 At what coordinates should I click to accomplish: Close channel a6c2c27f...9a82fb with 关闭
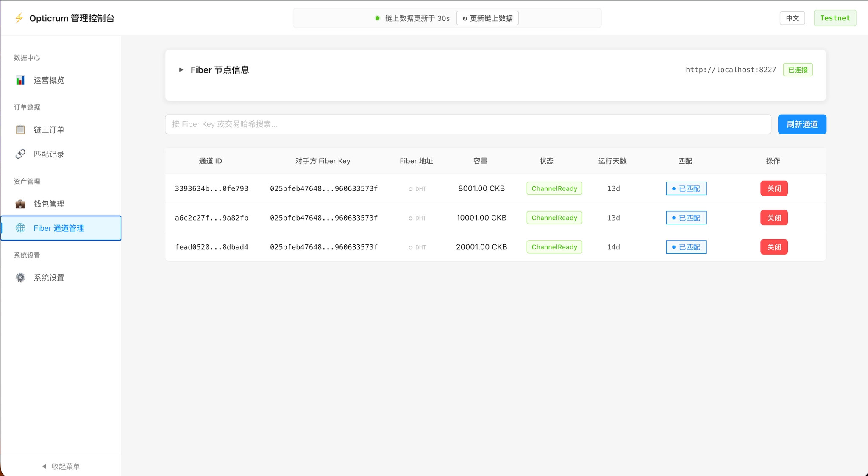point(774,218)
